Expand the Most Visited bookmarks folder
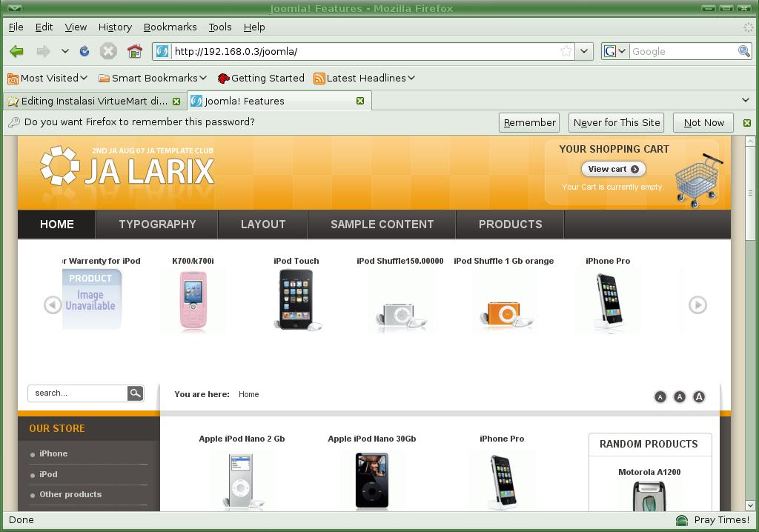 pos(47,78)
